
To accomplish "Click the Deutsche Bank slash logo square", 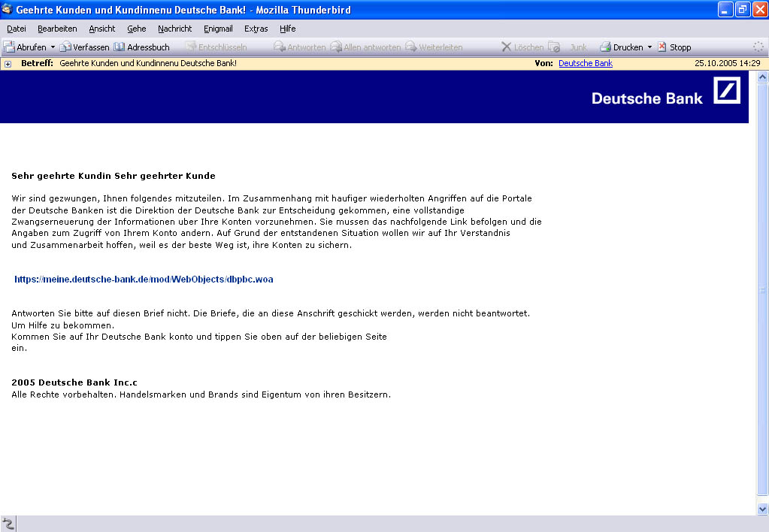I will click(x=727, y=90).
